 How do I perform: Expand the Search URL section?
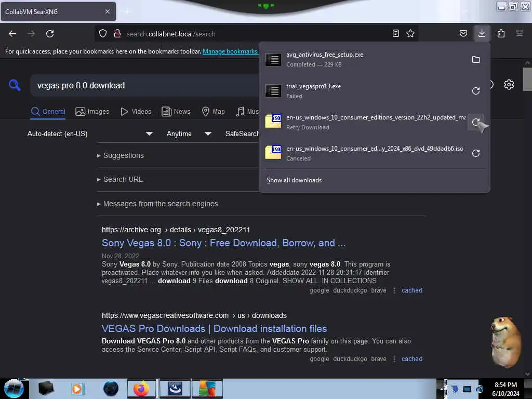coord(120,179)
